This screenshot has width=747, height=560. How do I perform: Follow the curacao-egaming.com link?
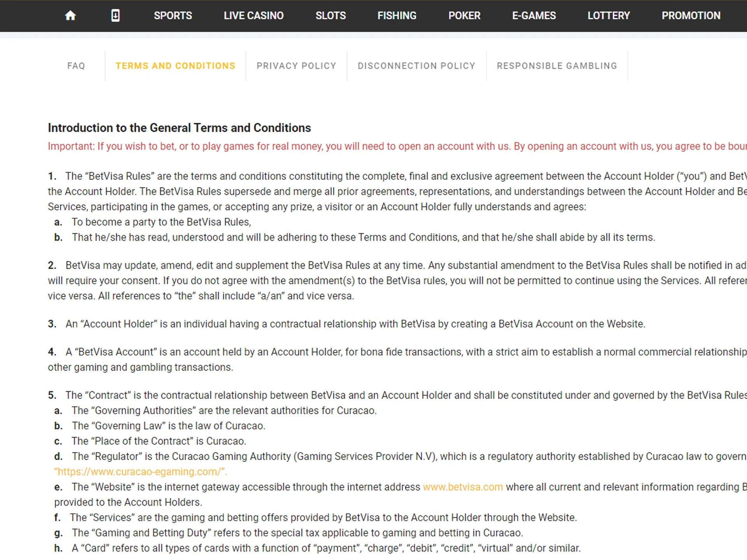(x=141, y=472)
